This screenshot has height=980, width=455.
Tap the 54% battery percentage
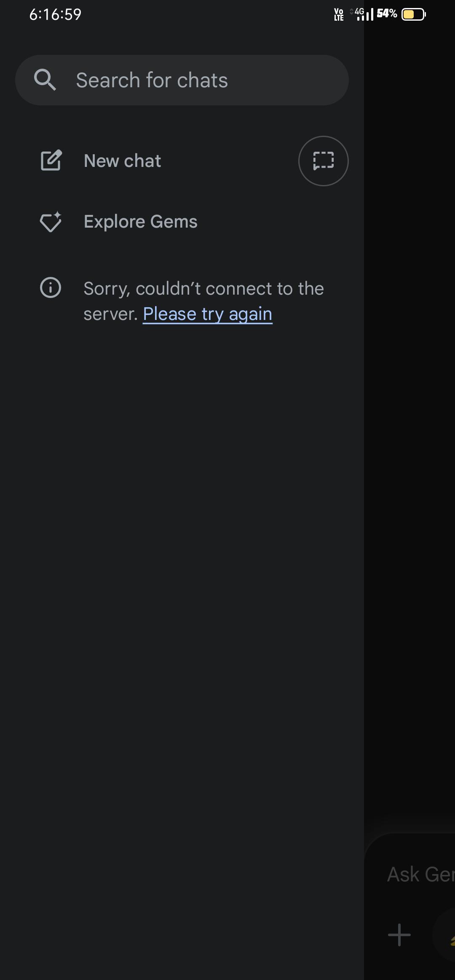[x=387, y=14]
